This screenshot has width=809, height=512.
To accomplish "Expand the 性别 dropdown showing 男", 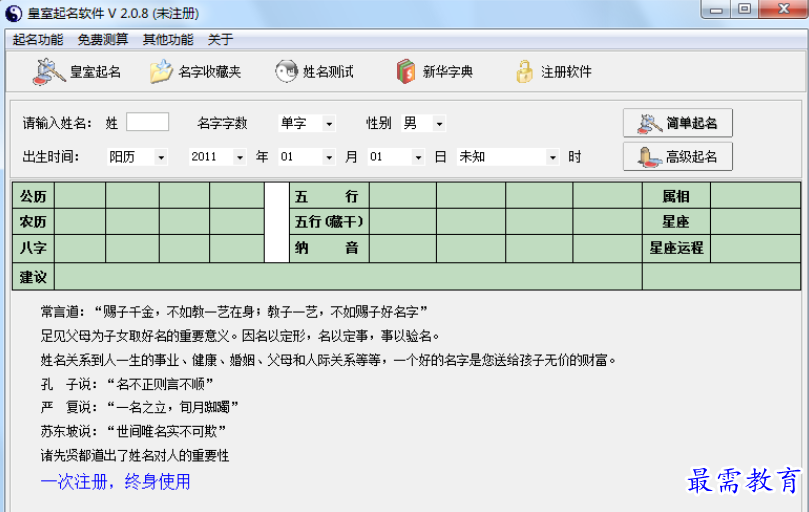I will pyautogui.click(x=439, y=123).
